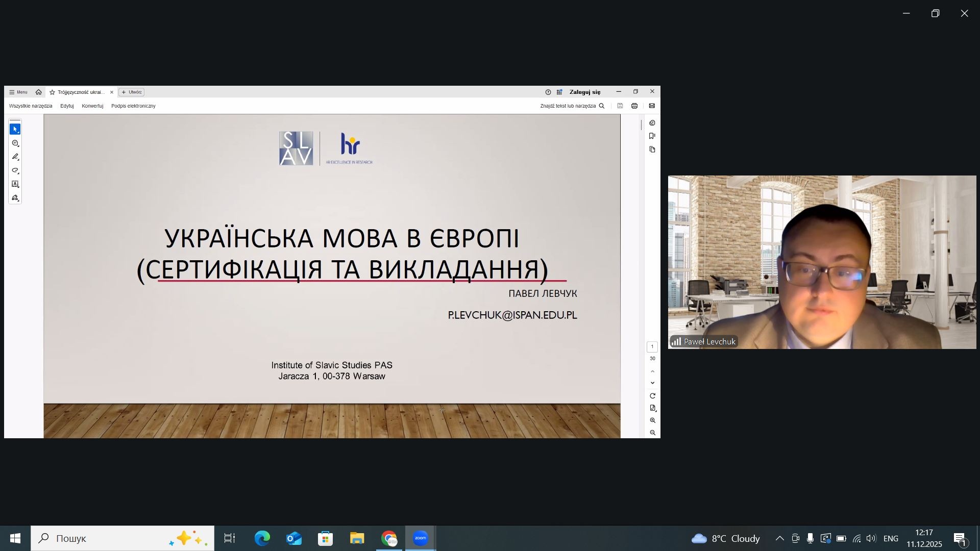Select the arrow selection tool
The width and height of the screenshot is (980, 551).
[15, 130]
